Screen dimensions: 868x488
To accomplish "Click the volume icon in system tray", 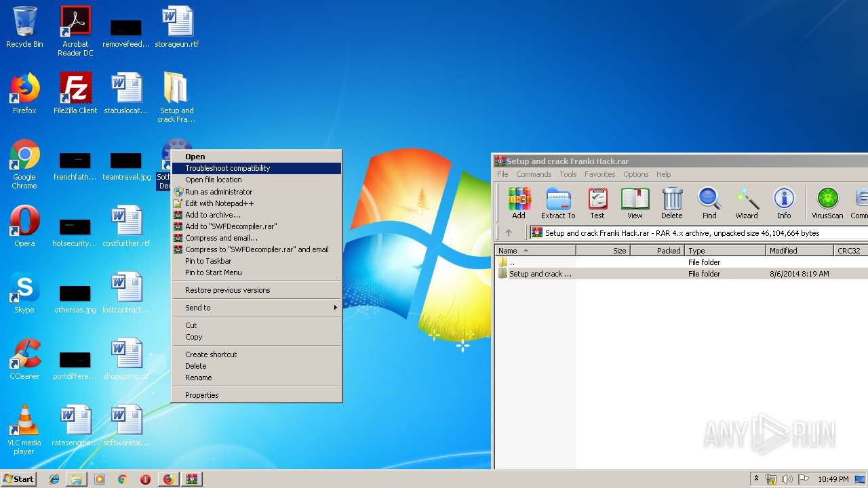I will click(x=787, y=479).
